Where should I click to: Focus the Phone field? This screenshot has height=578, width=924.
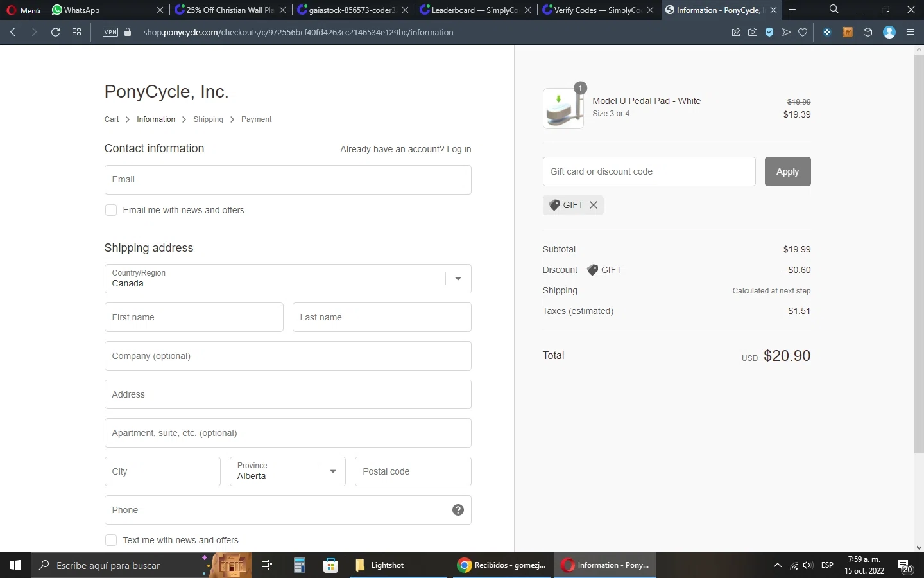coord(288,510)
